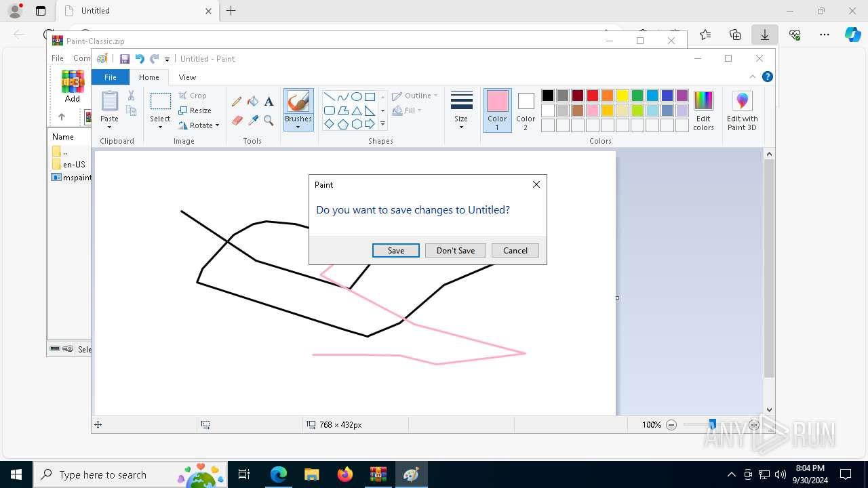868x488 pixels.
Task: Click the Paste clipboard icon
Action: pyautogui.click(x=109, y=101)
